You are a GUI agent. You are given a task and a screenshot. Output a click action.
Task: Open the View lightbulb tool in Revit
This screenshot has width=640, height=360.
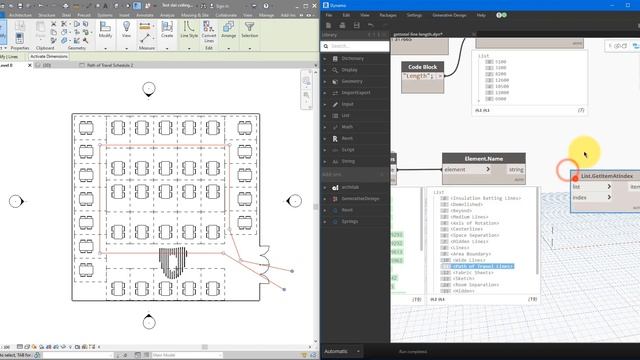tap(127, 30)
